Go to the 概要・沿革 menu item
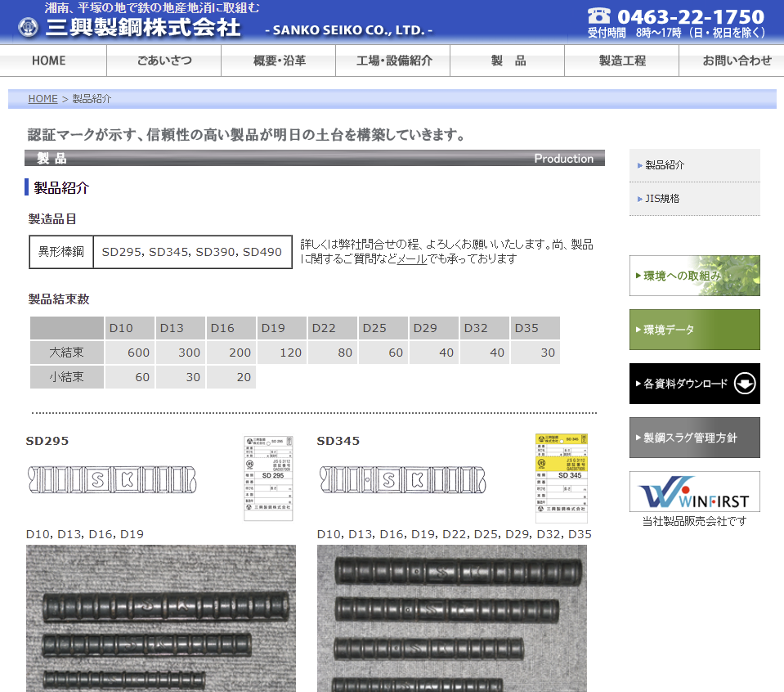 coord(279,61)
